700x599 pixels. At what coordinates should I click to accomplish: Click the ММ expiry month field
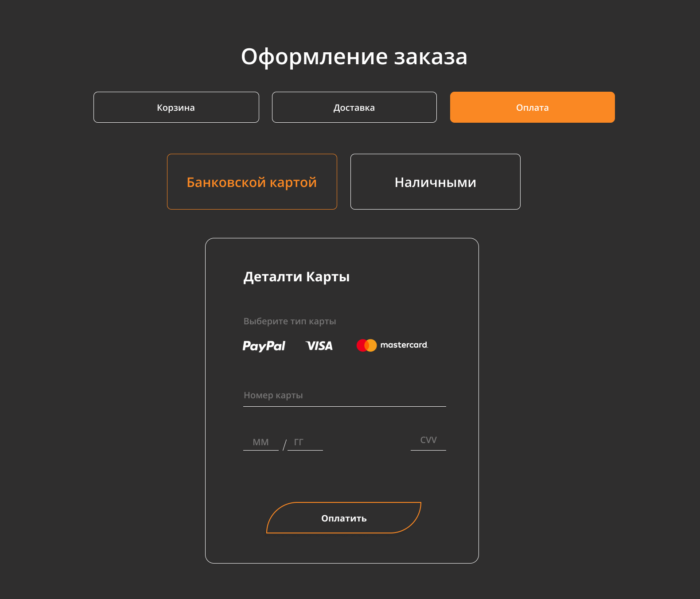[x=261, y=442]
